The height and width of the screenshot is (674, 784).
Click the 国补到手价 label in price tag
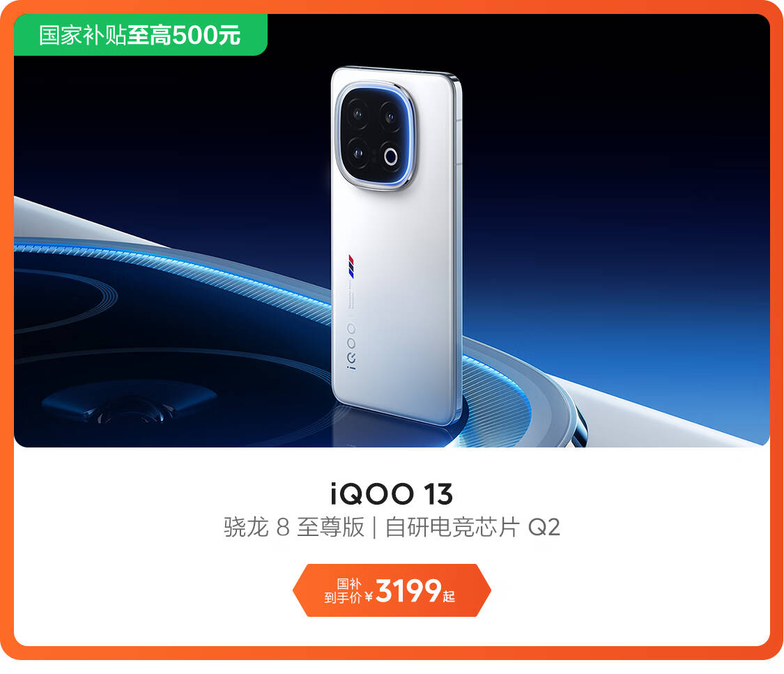tap(343, 590)
